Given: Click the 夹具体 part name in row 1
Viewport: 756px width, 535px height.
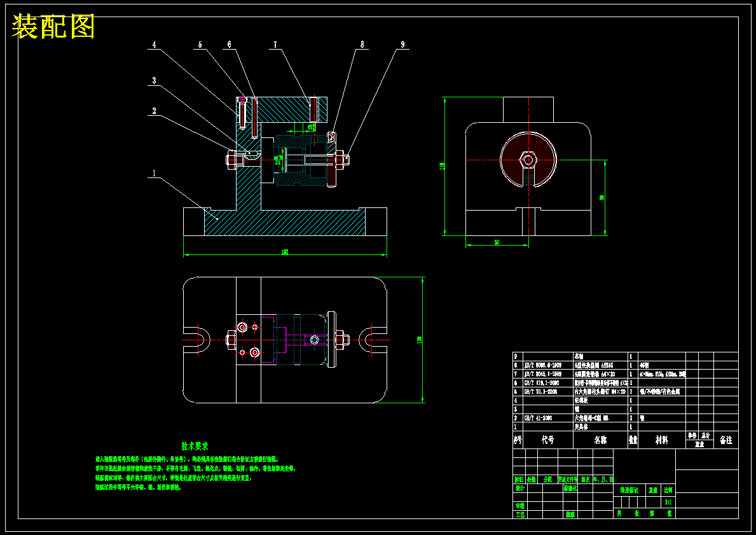Looking at the screenshot, I should click(581, 427).
